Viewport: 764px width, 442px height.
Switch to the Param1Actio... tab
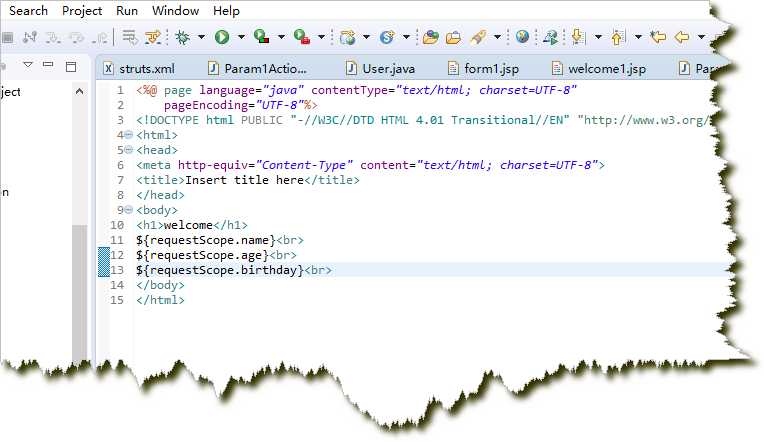257,69
